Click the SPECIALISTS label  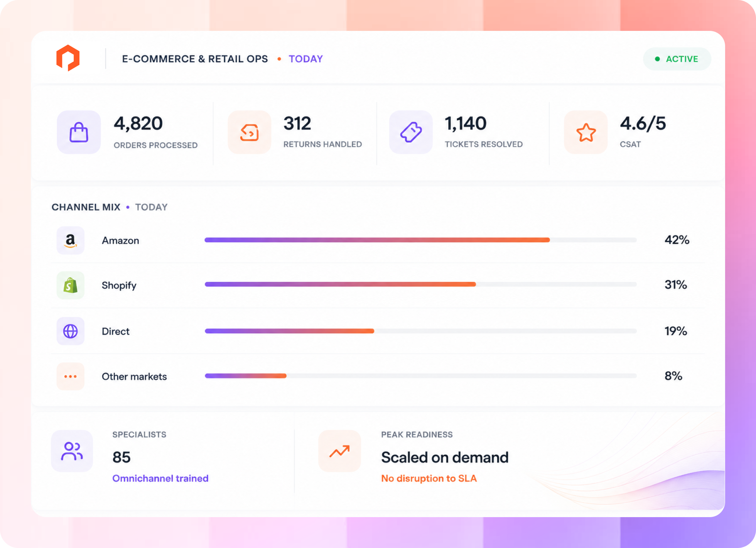139,435
